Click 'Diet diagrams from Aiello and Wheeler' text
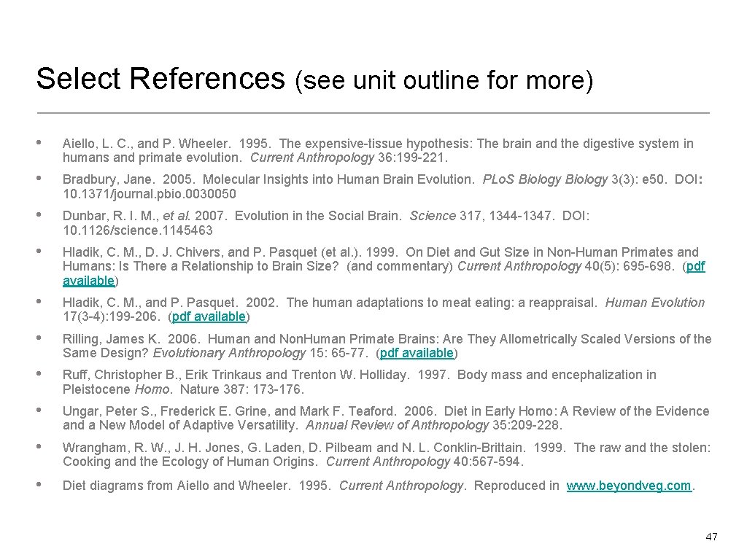Screen dimensions: 747x560 tap(176, 486)
